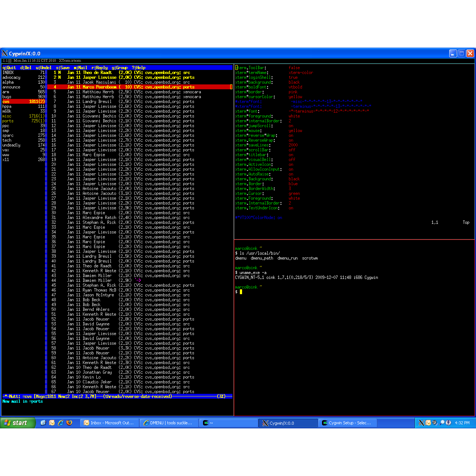The image size is (476, 476).
Task: Click the Cygwin/X title bar X logo
Action: [x=5, y=54]
